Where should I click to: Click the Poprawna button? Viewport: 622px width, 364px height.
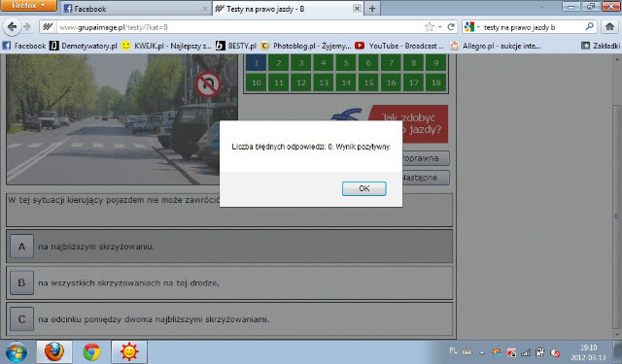426,158
